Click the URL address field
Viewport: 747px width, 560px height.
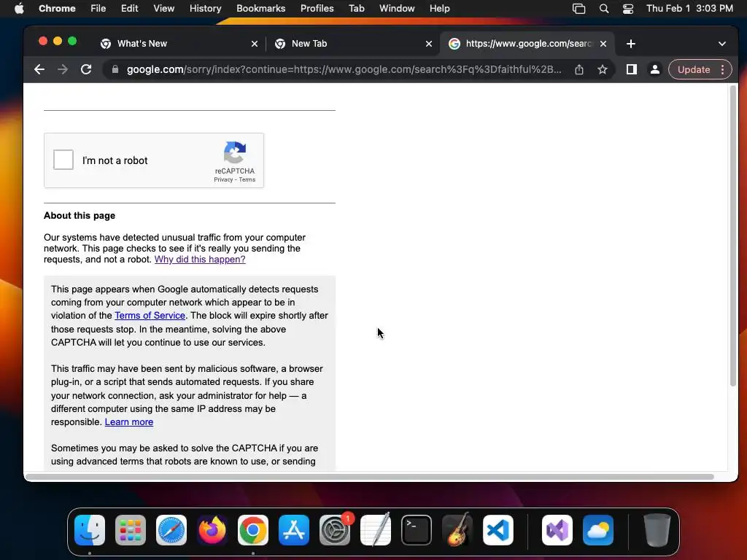344,69
